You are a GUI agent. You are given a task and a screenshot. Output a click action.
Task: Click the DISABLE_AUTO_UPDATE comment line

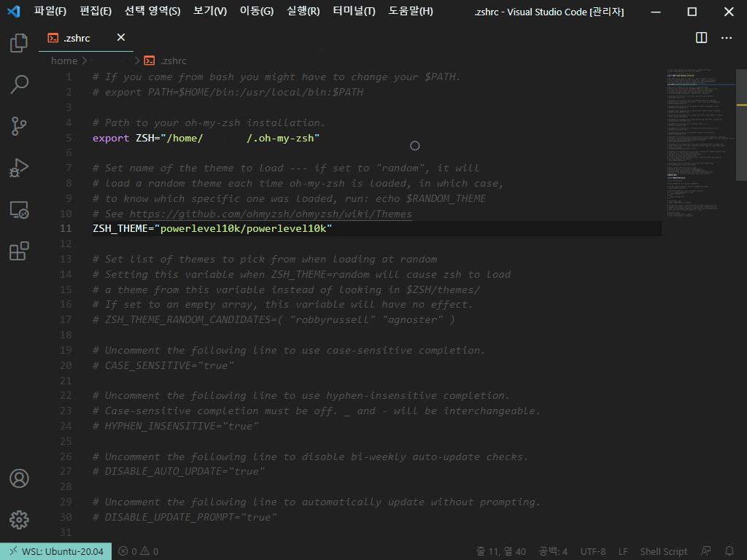point(178,471)
